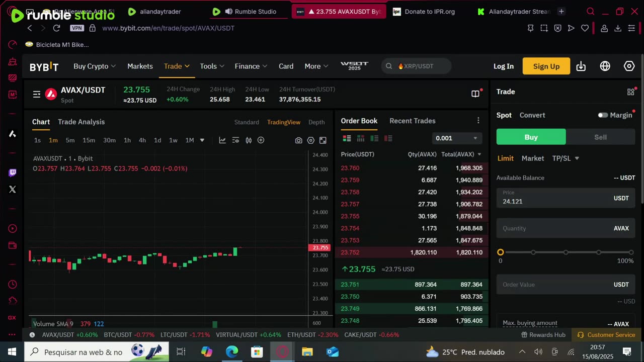Screen dimensions: 644x362
Task: Click the Order Value input field
Action: tap(566, 285)
